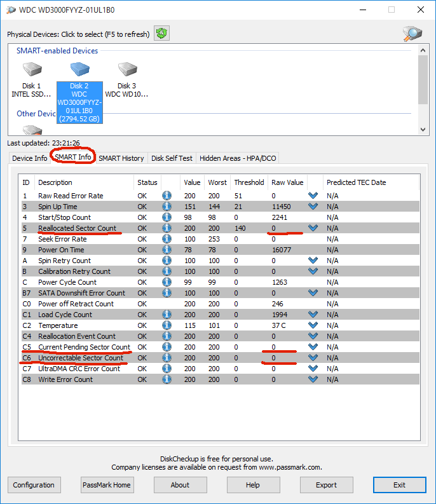Open Help
Screen dimensions: 436x504
click(x=253, y=485)
